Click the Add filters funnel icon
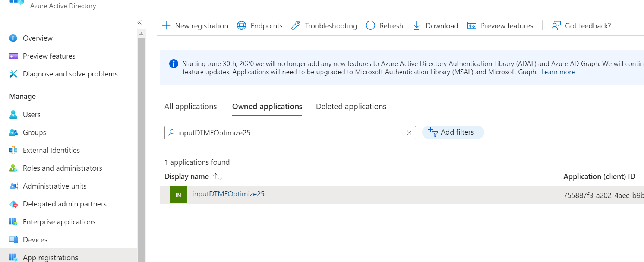Screen dimensions: 644x262 pos(433,132)
